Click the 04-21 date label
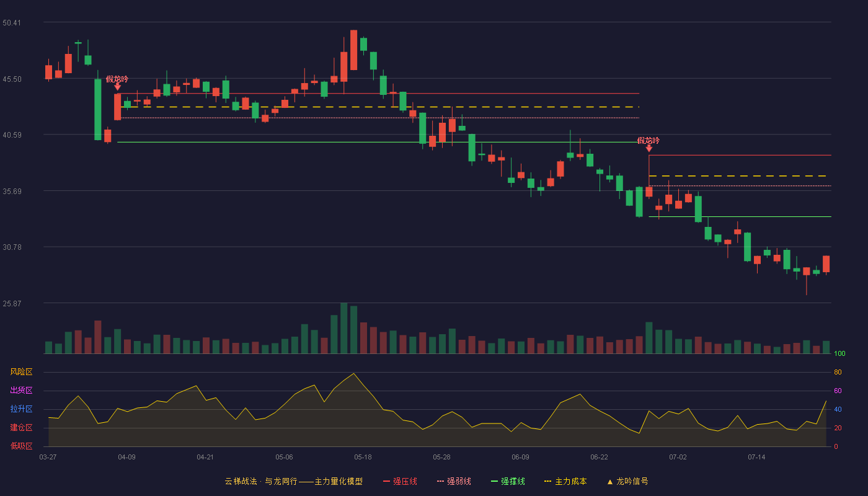 [x=205, y=457]
